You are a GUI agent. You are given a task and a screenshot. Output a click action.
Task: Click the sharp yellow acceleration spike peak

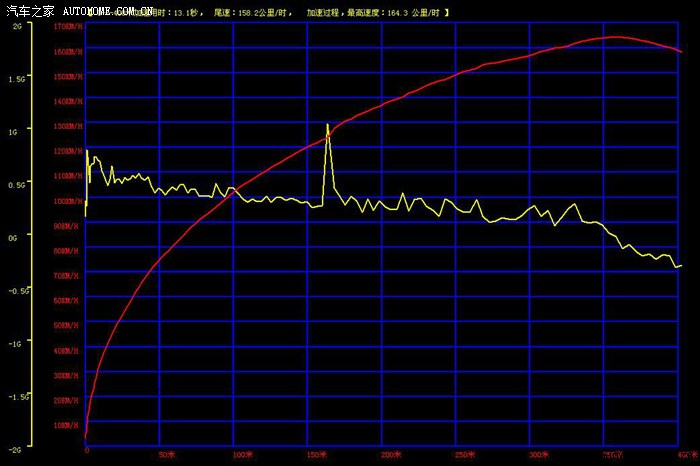(x=328, y=125)
